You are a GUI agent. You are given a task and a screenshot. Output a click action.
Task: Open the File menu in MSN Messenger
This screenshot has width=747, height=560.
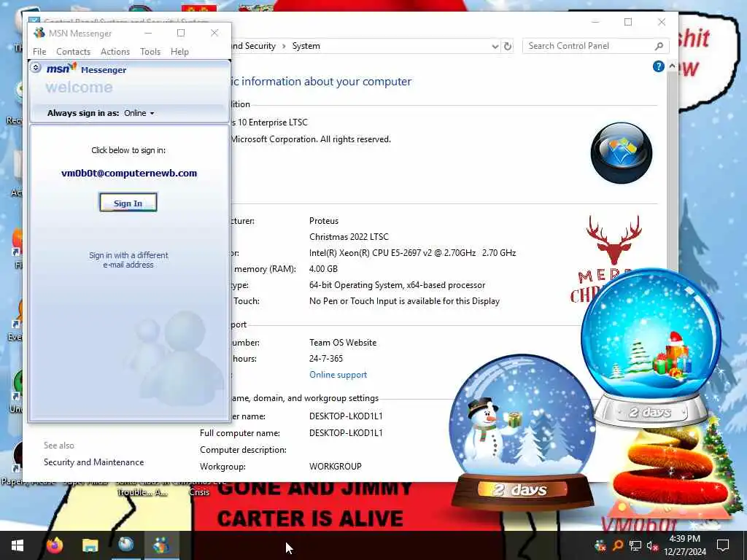[39, 52]
